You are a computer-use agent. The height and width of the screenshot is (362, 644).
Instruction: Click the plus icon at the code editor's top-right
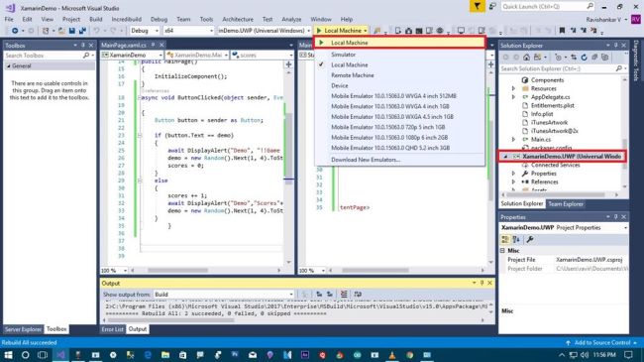pos(288,64)
